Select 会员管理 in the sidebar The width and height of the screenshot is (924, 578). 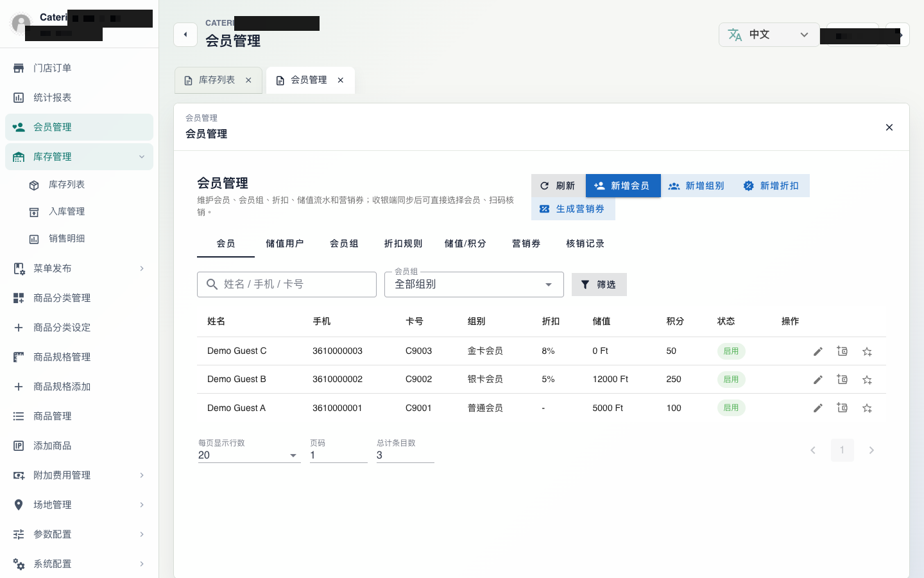tap(79, 127)
